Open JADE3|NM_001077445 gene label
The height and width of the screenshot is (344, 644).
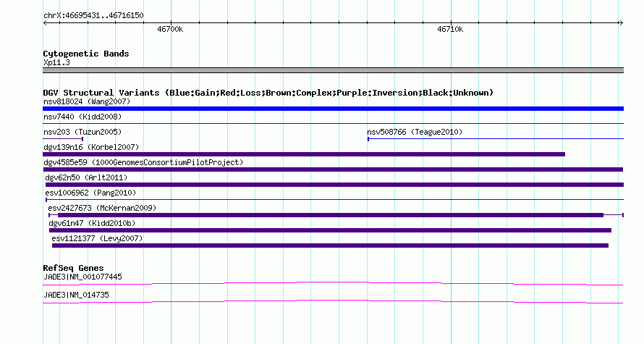[82, 277]
